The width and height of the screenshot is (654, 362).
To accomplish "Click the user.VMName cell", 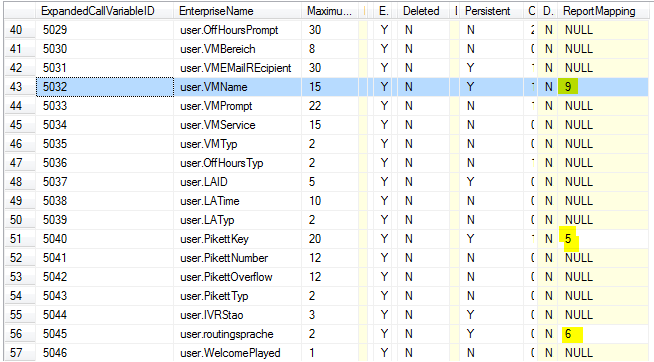I will pos(237,87).
